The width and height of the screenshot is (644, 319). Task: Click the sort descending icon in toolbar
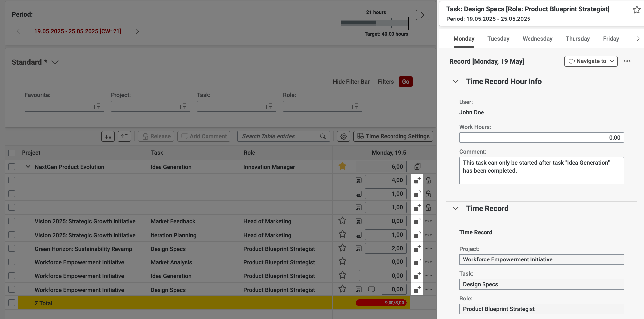click(x=108, y=136)
